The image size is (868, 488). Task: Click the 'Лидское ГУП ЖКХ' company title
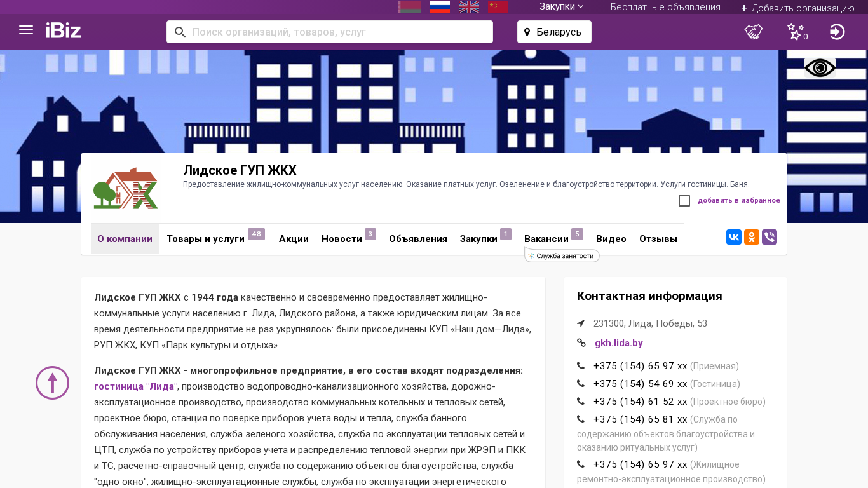[x=240, y=170]
